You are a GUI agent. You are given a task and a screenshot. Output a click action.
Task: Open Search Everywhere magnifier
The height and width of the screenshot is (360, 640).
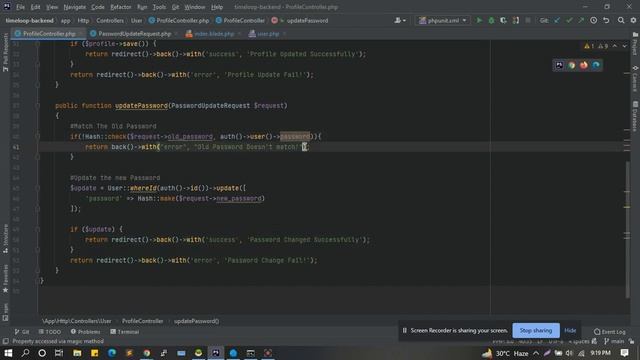621,20
